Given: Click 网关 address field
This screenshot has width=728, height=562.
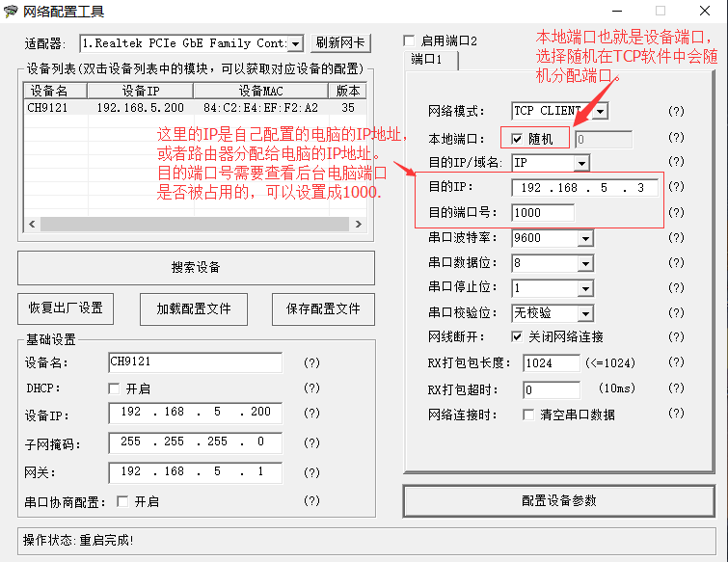Looking at the screenshot, I should click(195, 472).
